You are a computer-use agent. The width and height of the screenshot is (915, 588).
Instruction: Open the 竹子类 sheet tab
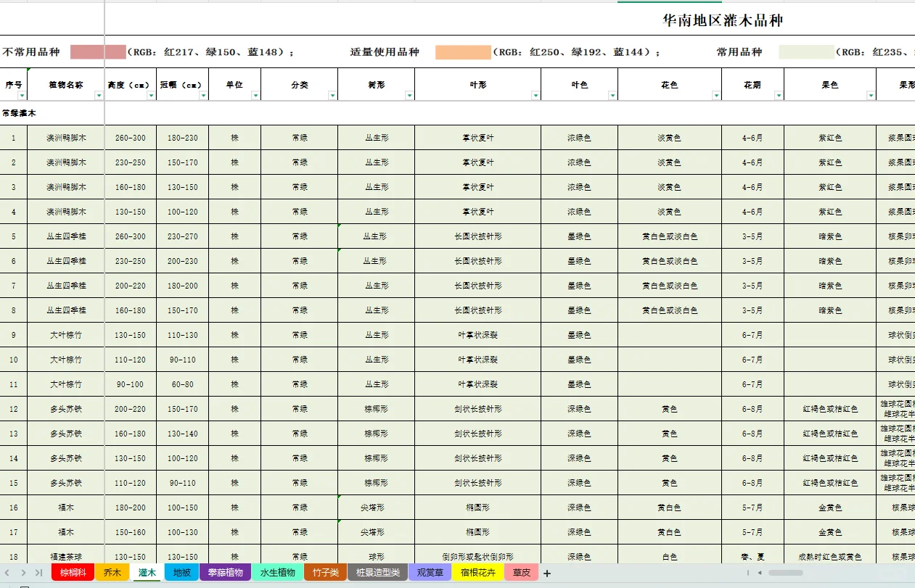point(326,572)
